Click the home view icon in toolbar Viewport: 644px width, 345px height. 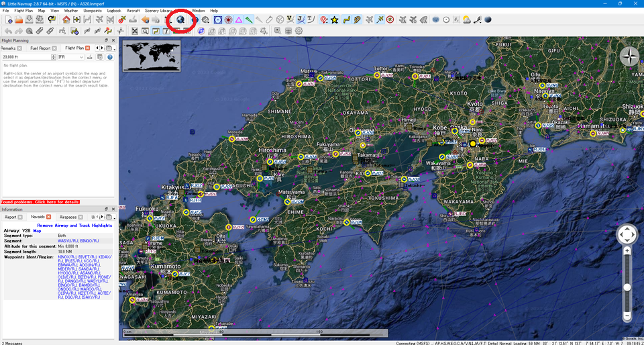[66, 20]
